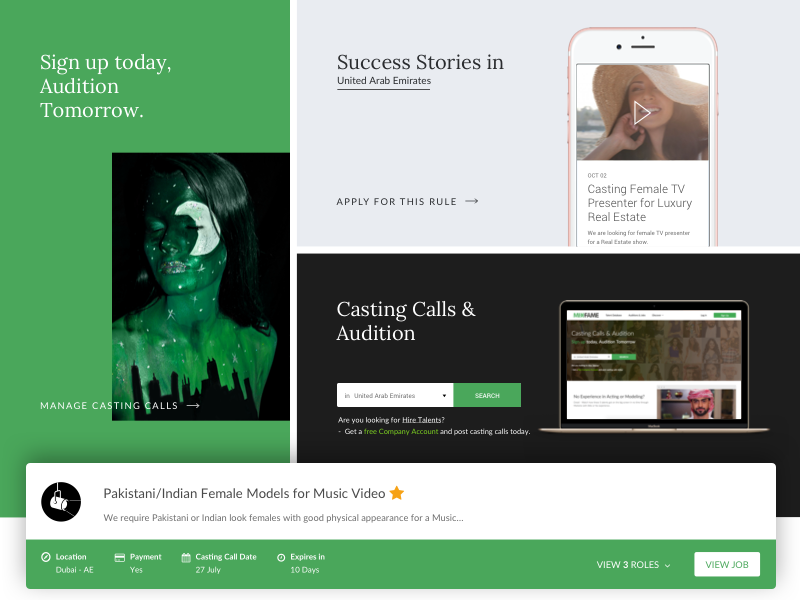
Task: Open the United Arab Emirates country dropdown
Action: coord(395,395)
